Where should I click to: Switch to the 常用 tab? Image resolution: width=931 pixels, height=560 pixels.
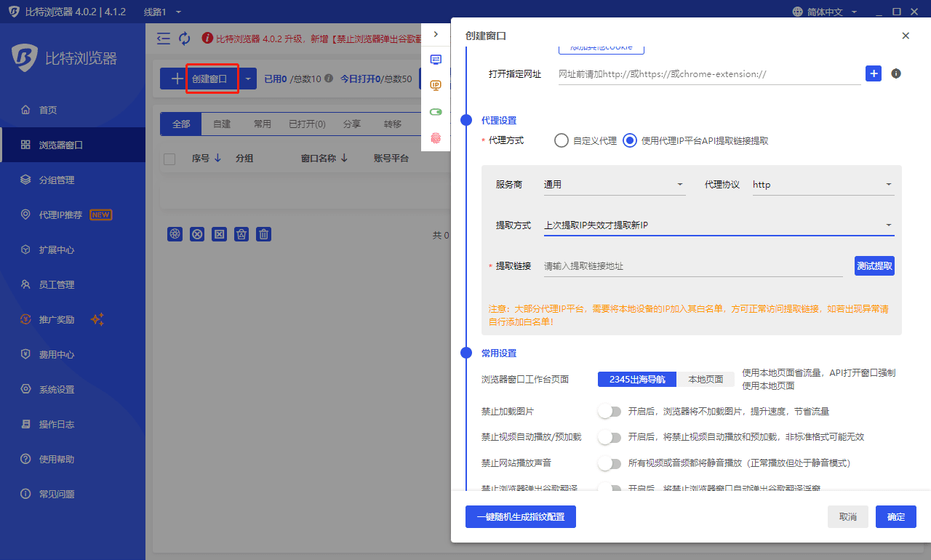(263, 124)
